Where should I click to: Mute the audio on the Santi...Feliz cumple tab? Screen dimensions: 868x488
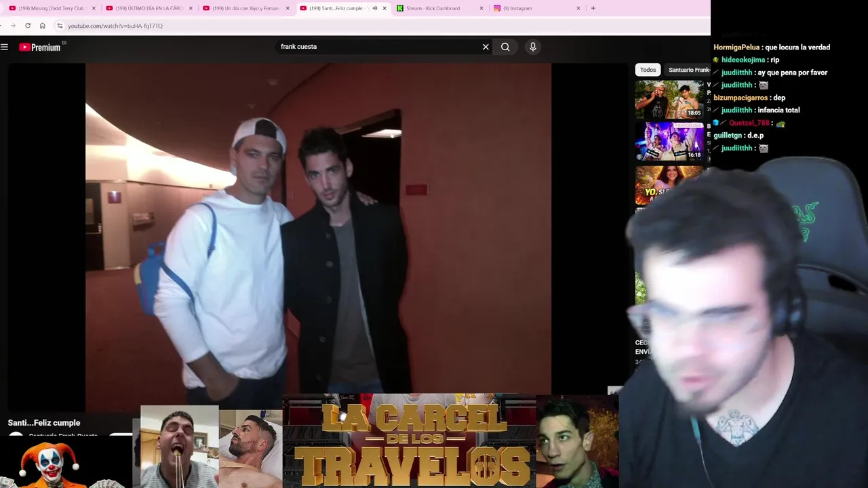coord(375,8)
